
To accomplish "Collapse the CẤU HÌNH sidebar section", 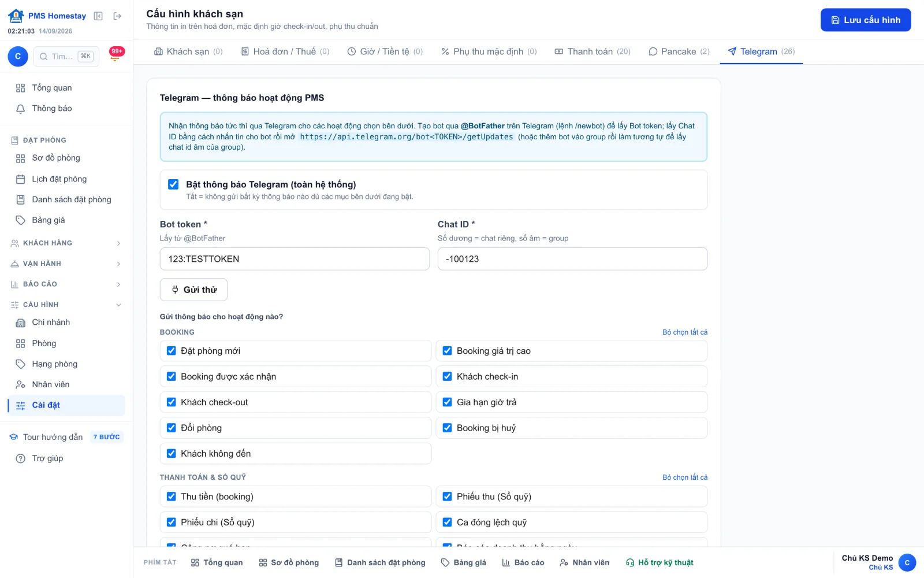I will [66, 305].
